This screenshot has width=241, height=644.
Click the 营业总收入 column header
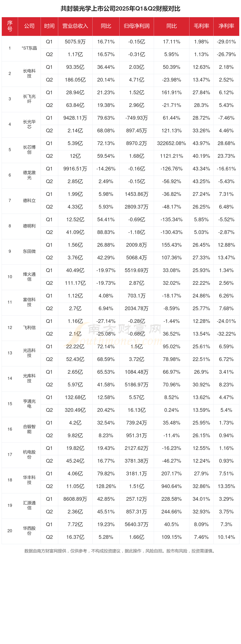[75, 26]
